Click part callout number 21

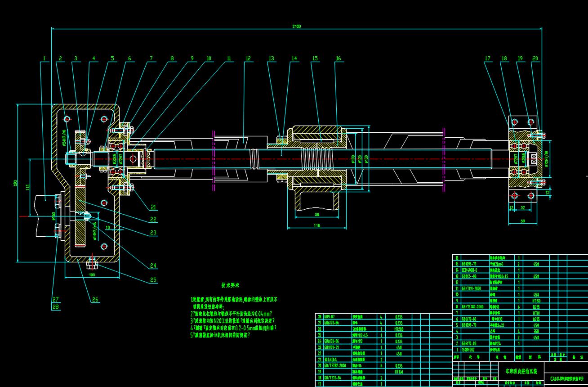154,207
